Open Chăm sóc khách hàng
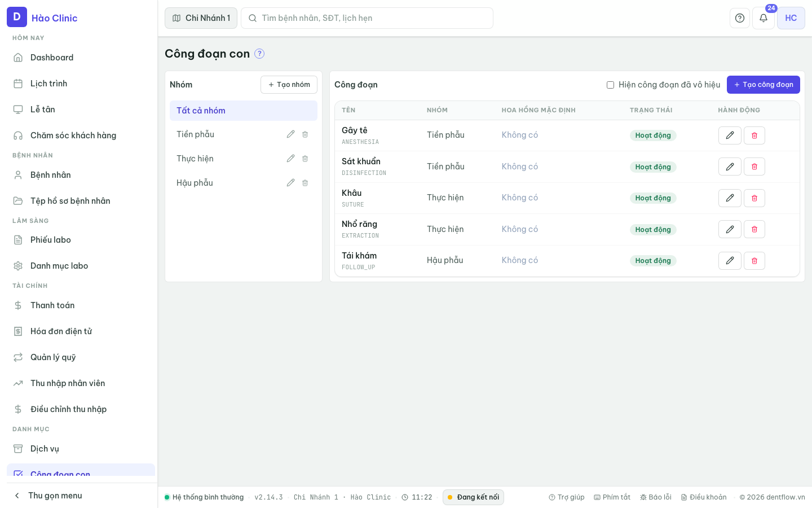 [81, 135]
